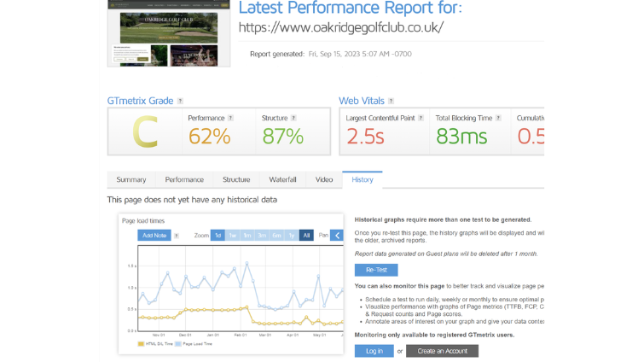Viewport: 644px width, 362px height.
Task: Open help icon next to Performance score
Action: coord(231,118)
